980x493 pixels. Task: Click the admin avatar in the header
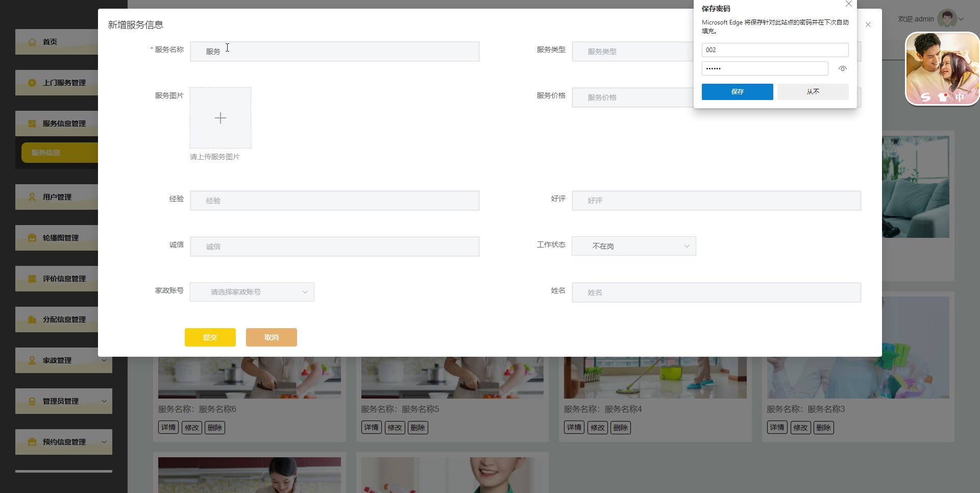(947, 19)
